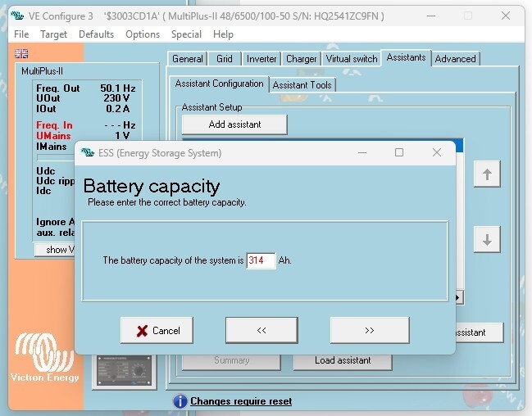Switch to the Charger tab
Screen dimensions: 532x416
[x=302, y=59]
